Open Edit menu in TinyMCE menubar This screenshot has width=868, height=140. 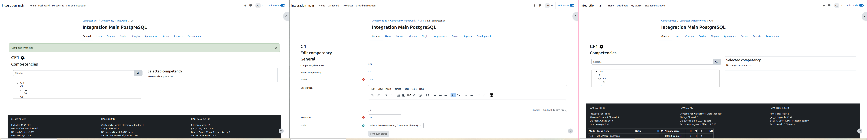click(x=373, y=89)
